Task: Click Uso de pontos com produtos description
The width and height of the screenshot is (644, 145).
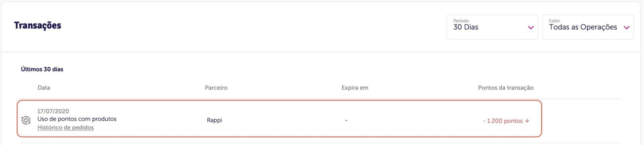Action: [77, 119]
